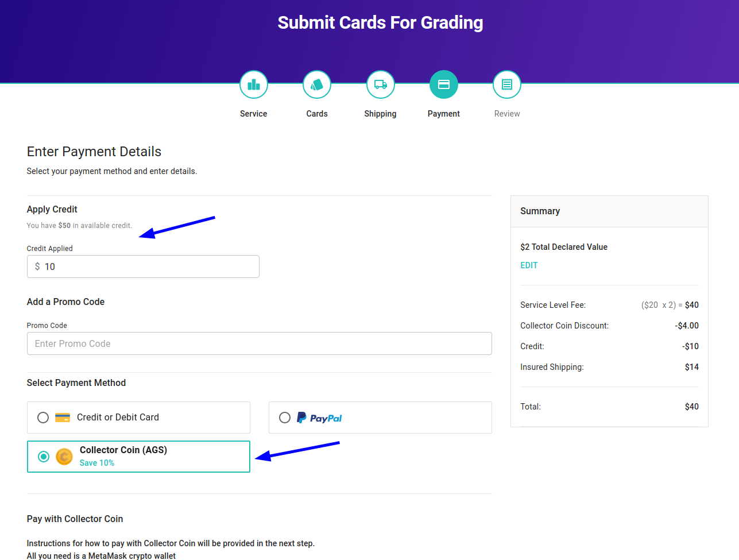
Task: Click the Payment credit card step icon
Action: point(444,85)
